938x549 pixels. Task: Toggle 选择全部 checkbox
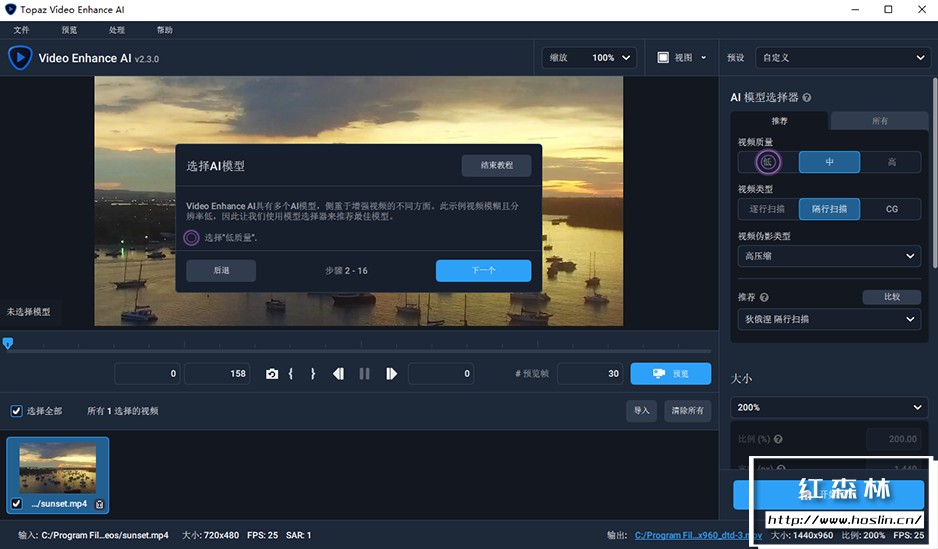coord(17,411)
